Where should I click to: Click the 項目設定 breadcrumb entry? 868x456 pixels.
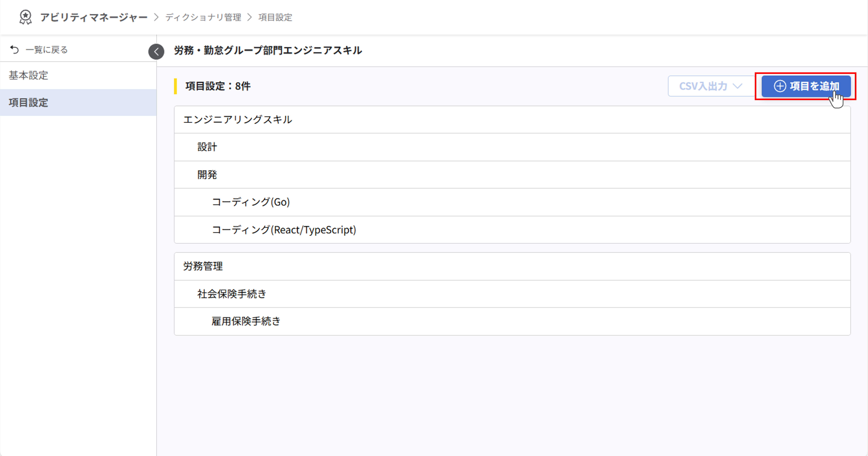tap(275, 17)
